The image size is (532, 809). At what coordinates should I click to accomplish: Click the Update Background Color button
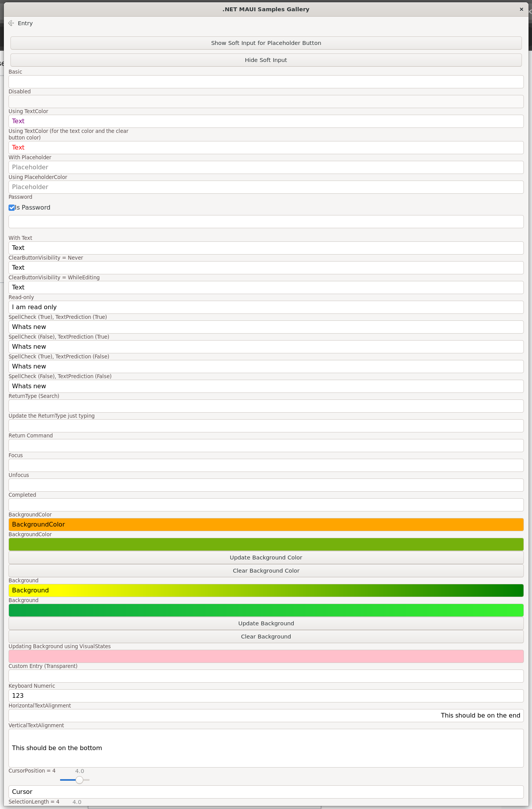266,558
